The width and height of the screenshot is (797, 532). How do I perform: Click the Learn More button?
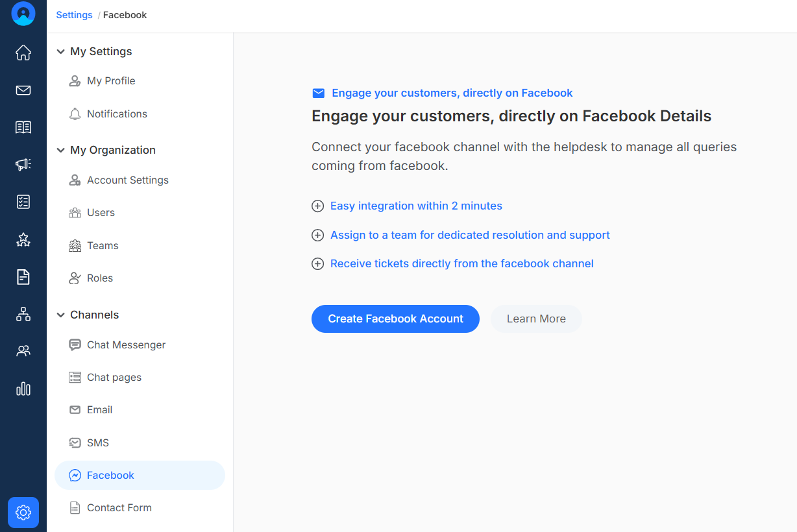click(536, 319)
